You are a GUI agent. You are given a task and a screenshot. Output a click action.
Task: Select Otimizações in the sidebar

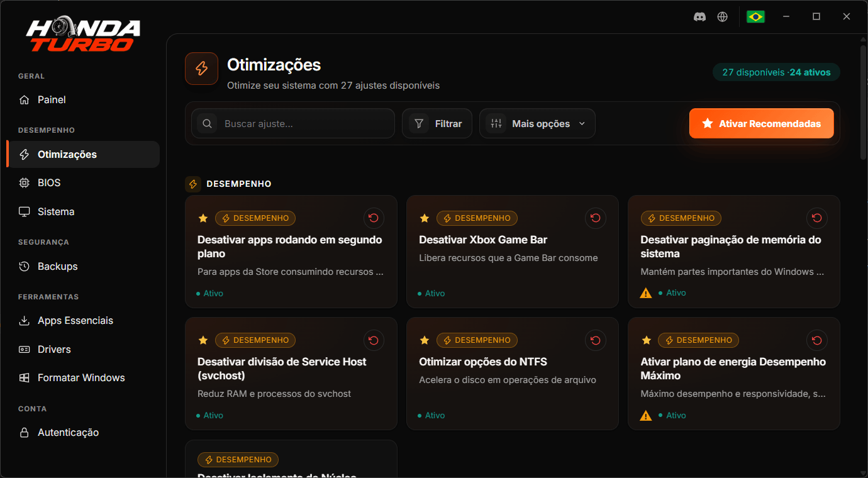pos(83,155)
